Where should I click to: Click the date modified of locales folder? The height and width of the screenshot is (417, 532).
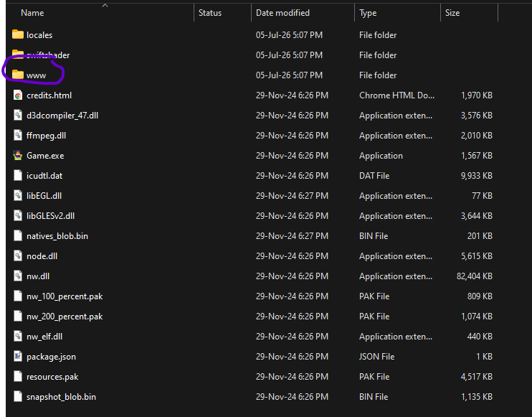point(289,35)
